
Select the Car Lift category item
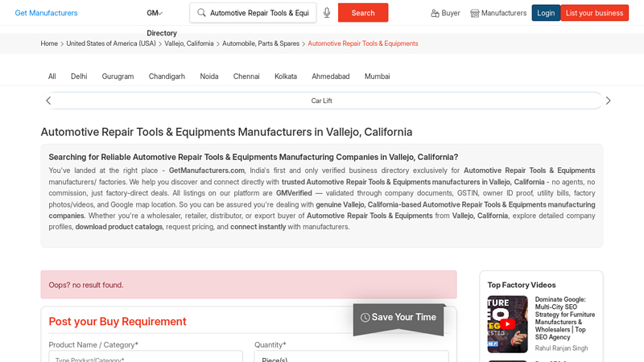pos(321,101)
